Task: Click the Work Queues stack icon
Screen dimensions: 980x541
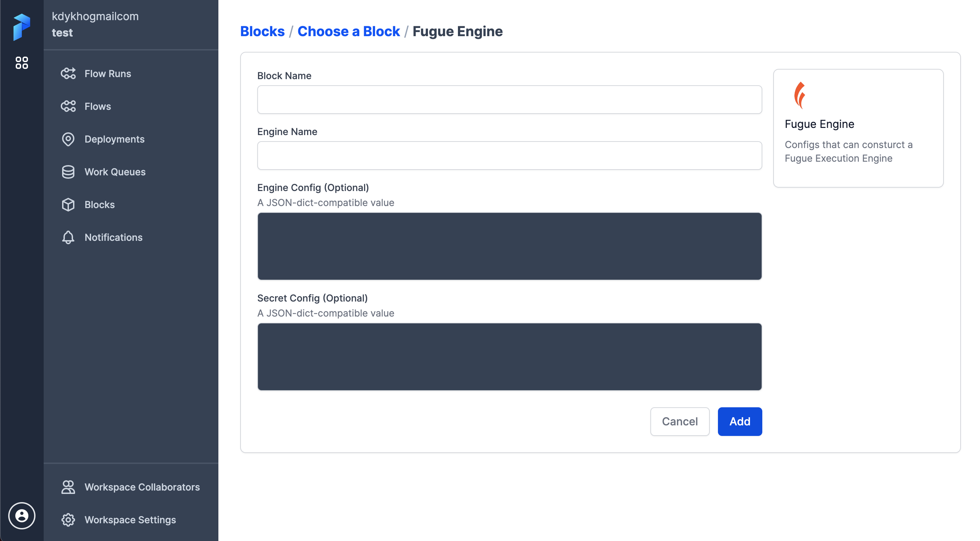Action: 68,172
